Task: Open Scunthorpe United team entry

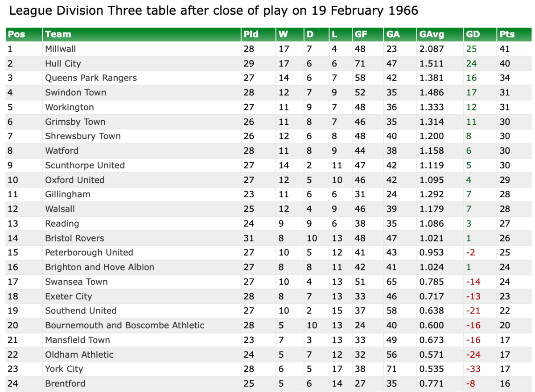Action: [x=85, y=165]
